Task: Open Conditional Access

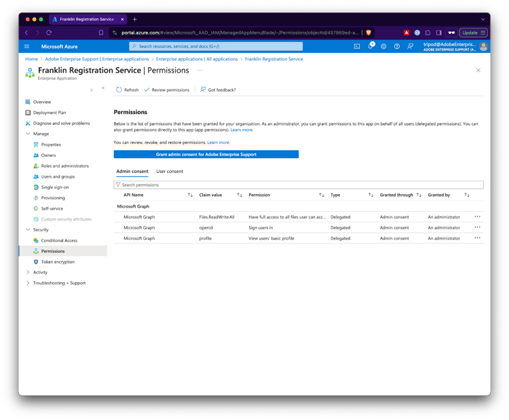Action: pos(59,240)
